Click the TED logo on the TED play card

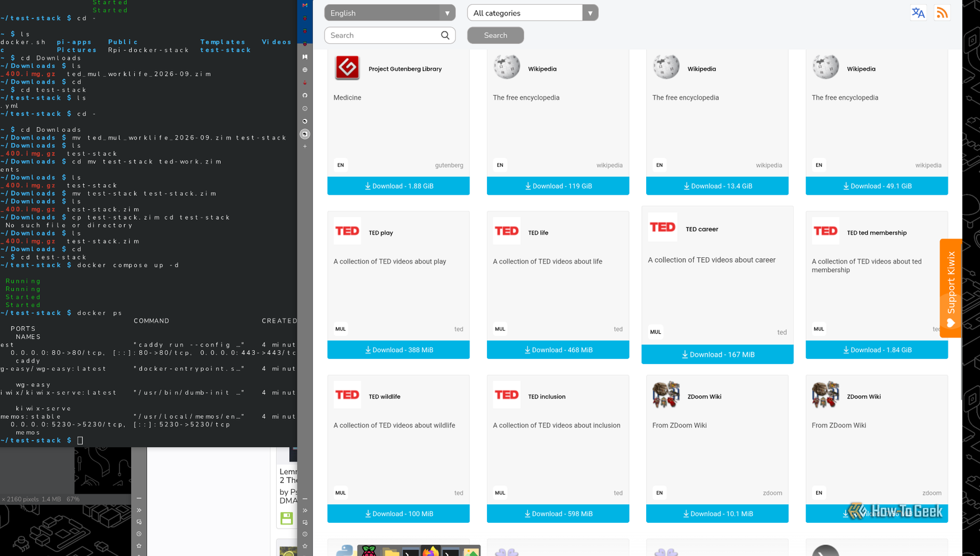tap(347, 231)
